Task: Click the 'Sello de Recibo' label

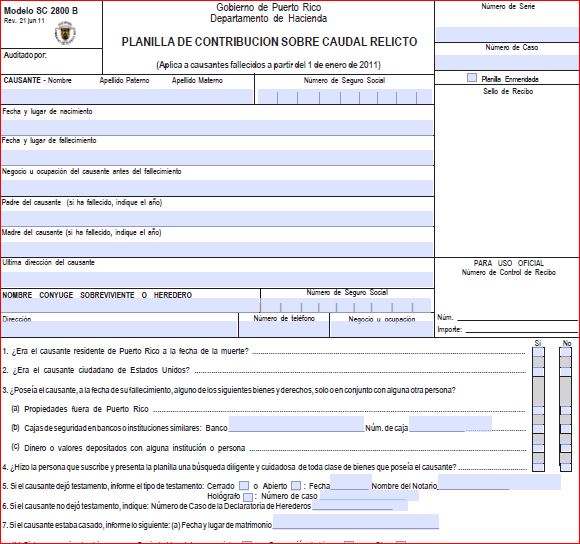Action: [508, 91]
